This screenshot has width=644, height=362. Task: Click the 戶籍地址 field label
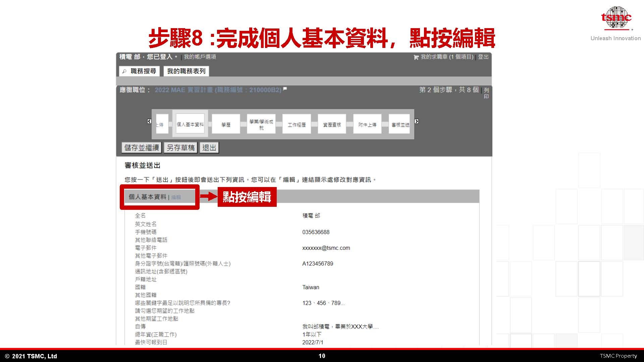(146, 279)
